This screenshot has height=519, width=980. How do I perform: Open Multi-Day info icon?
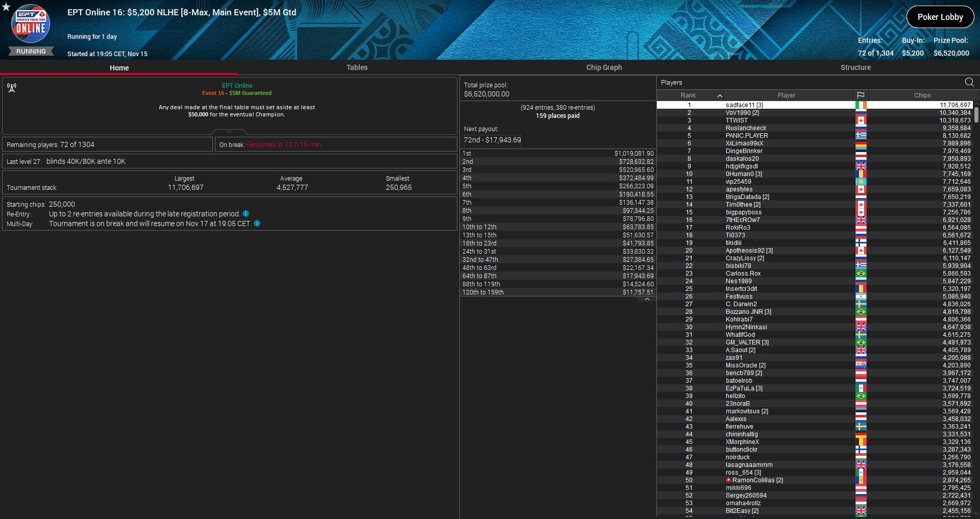click(257, 224)
